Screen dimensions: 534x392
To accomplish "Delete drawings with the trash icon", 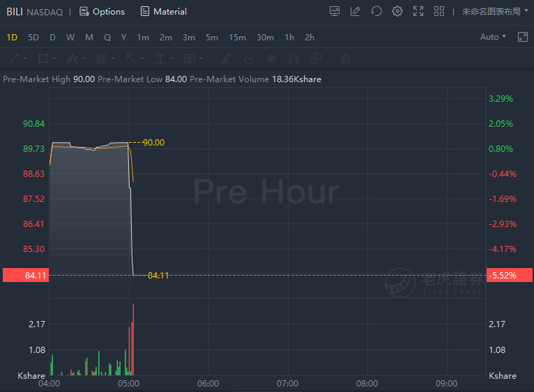I will [346, 58].
